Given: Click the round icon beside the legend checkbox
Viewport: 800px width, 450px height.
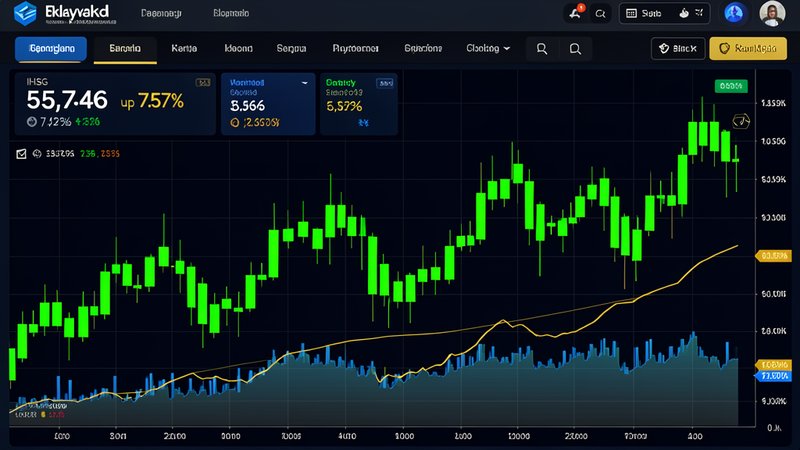Looking at the screenshot, I should point(37,154).
